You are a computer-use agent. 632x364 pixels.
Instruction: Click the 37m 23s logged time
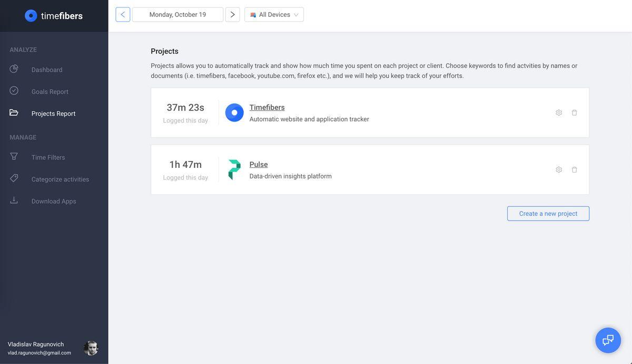(x=185, y=107)
